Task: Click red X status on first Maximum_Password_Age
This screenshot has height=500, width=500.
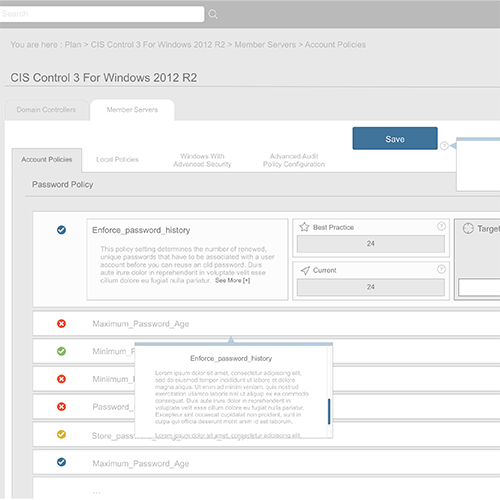Action: point(61,324)
